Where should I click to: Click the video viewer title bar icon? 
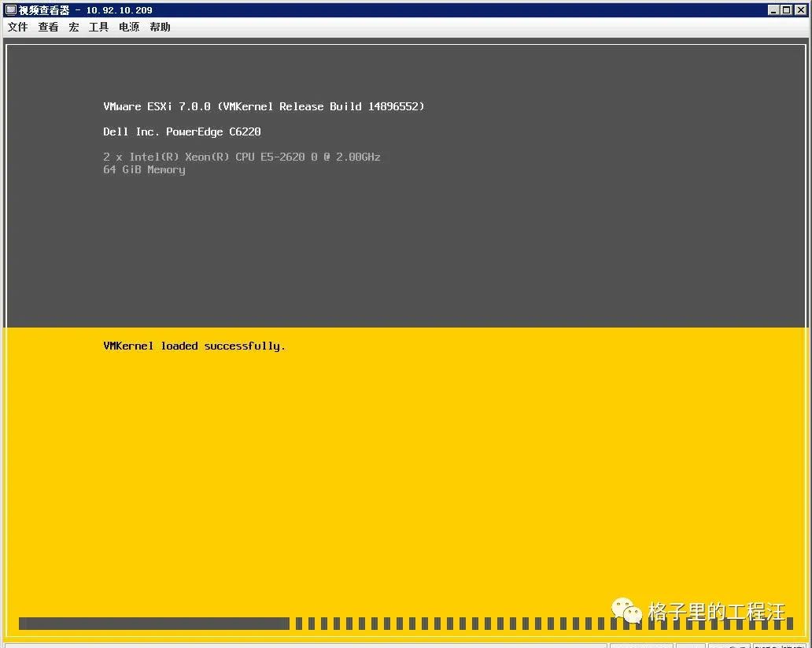11,10
